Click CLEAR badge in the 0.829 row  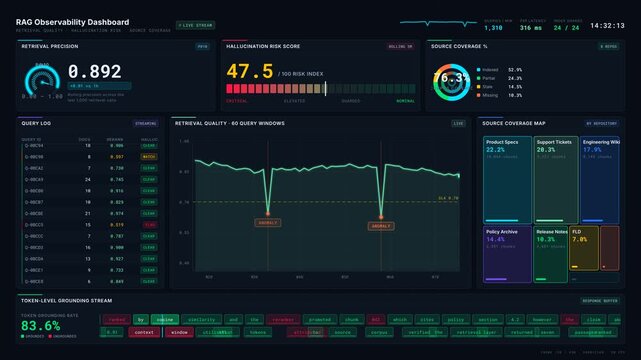click(149, 202)
